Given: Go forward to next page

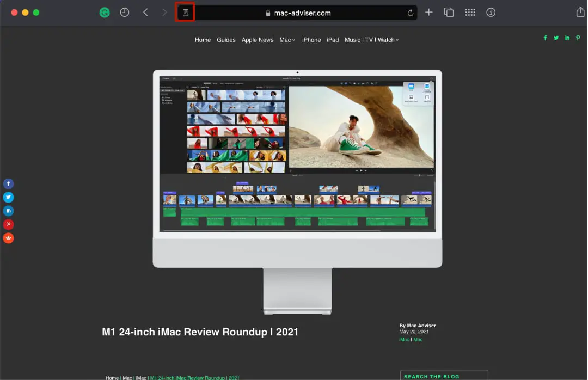Looking at the screenshot, I should pos(164,13).
